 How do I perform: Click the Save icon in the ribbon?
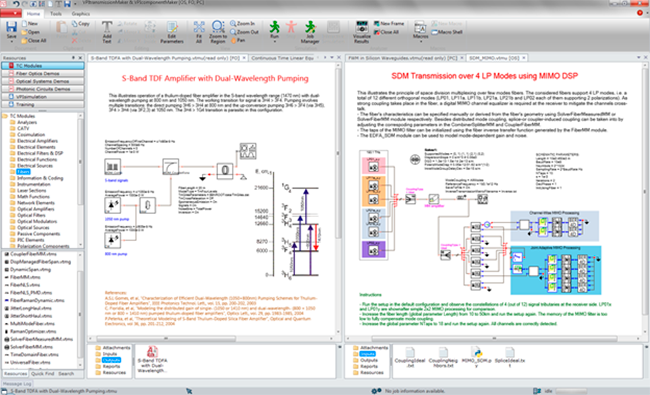coord(11,27)
